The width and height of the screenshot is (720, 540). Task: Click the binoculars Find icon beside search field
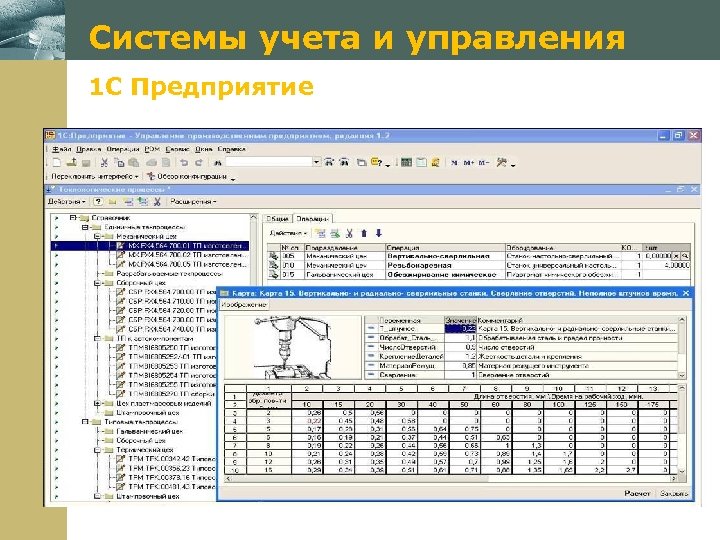(217, 163)
